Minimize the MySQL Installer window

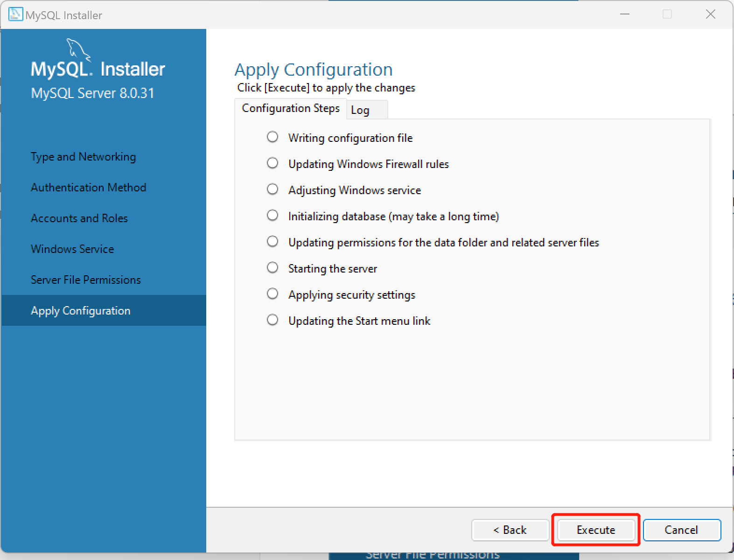[625, 14]
